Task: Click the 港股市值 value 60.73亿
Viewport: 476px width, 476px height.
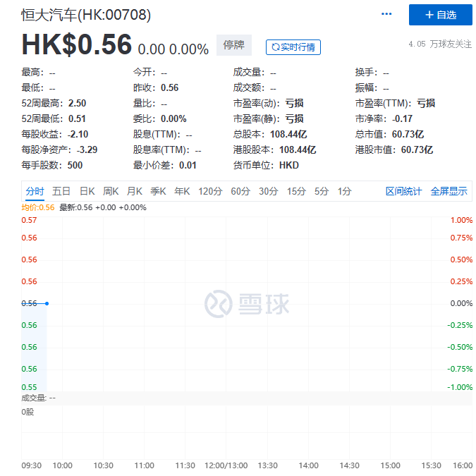Action: pos(417,149)
